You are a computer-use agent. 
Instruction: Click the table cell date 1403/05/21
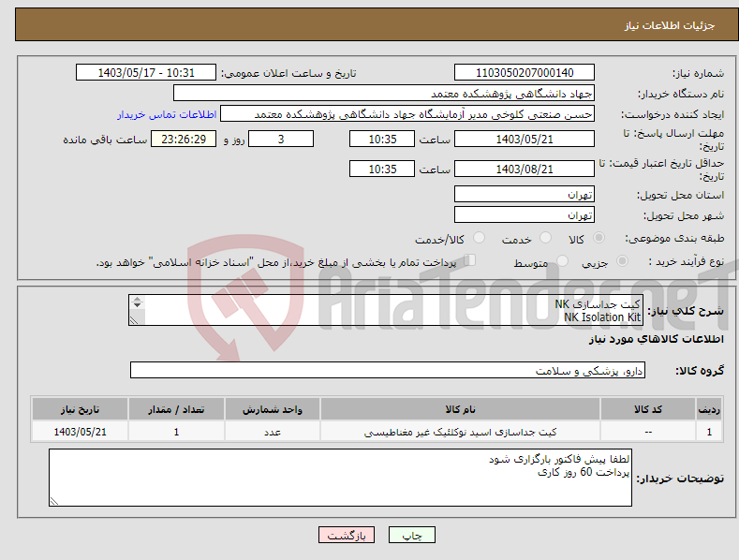(81, 432)
